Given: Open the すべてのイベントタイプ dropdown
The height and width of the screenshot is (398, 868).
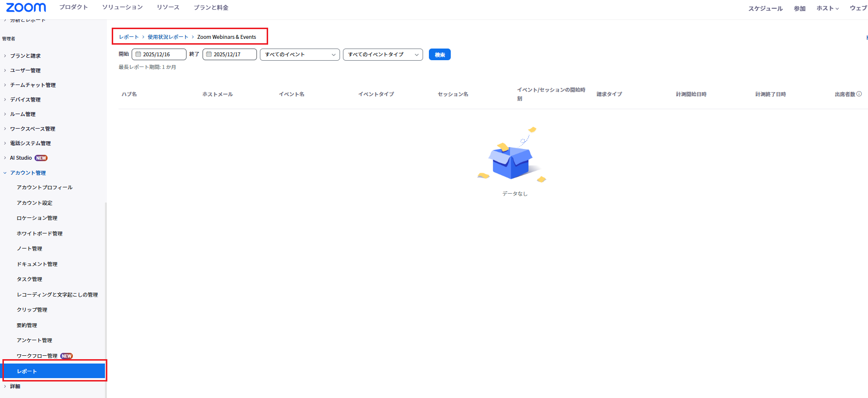Looking at the screenshot, I should coord(382,54).
